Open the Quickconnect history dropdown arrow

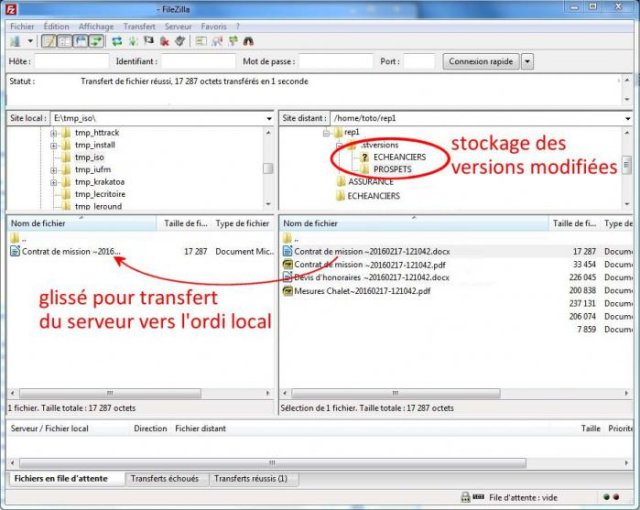pyautogui.click(x=527, y=62)
